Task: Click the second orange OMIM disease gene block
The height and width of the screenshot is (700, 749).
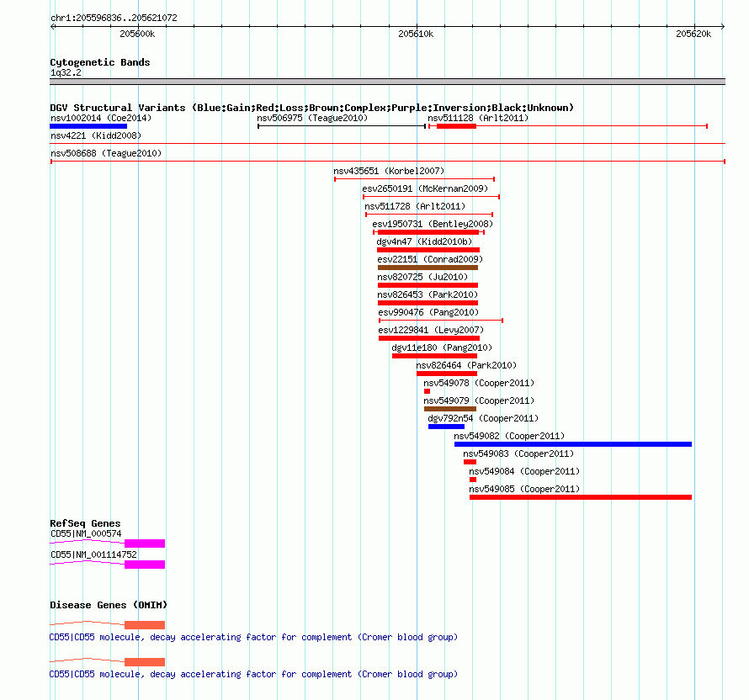Action: (x=145, y=662)
